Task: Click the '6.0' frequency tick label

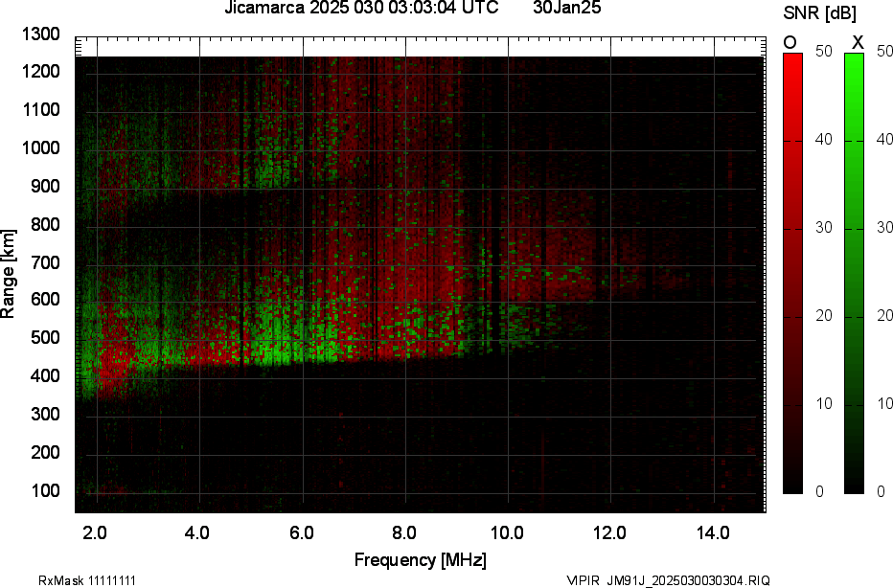Action: coord(301,533)
